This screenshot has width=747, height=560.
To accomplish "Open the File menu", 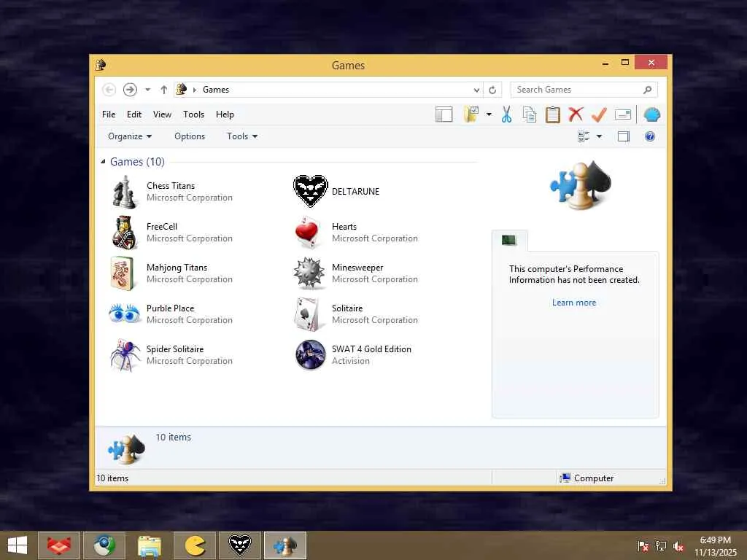I will point(109,114).
